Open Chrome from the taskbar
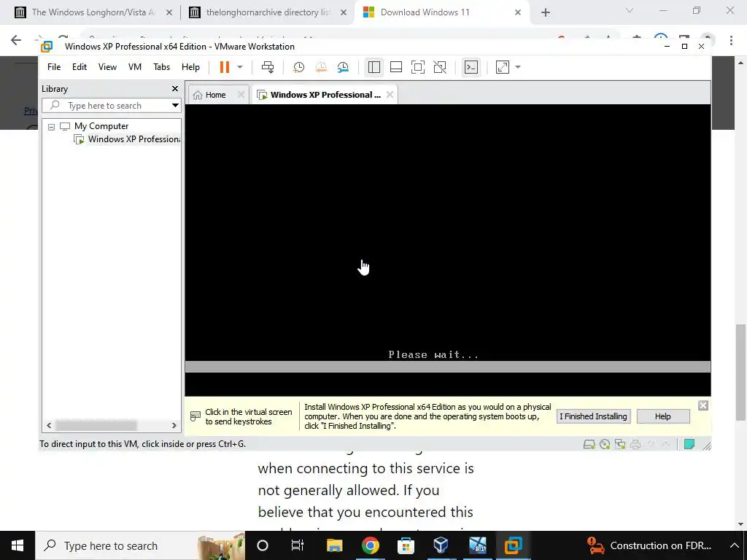747x560 pixels. pyautogui.click(x=370, y=545)
